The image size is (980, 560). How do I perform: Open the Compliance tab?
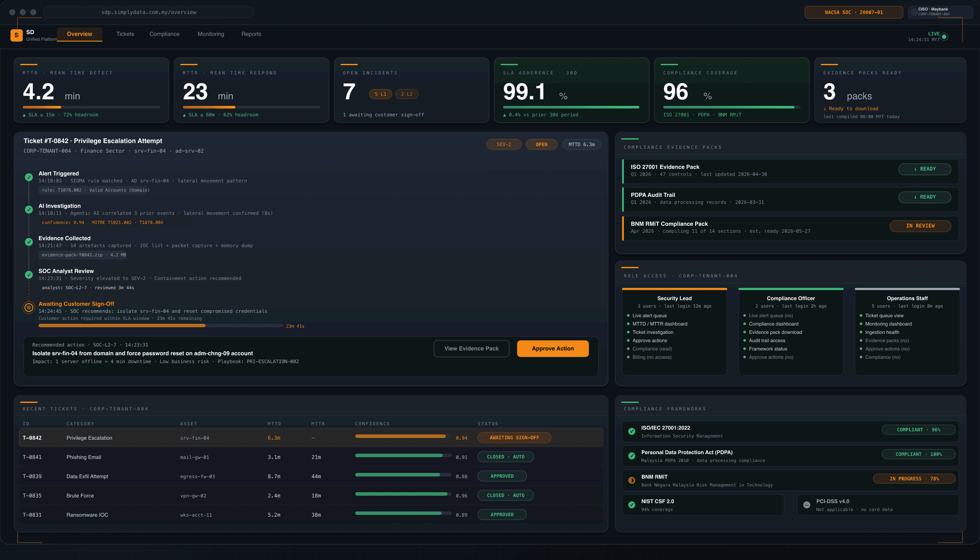click(164, 34)
